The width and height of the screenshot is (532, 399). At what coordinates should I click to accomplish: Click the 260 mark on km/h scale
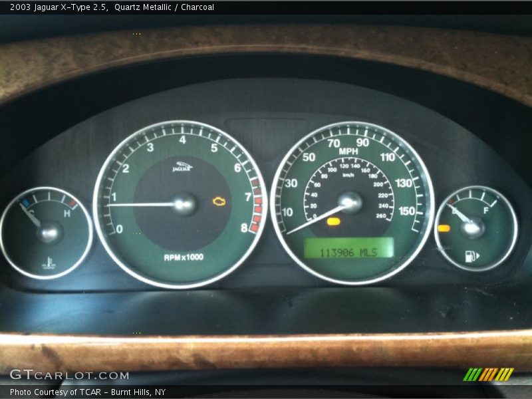pos(381,215)
